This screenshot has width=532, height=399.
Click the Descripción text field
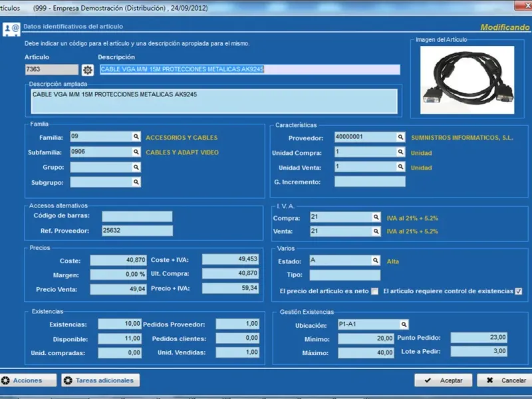coord(249,69)
